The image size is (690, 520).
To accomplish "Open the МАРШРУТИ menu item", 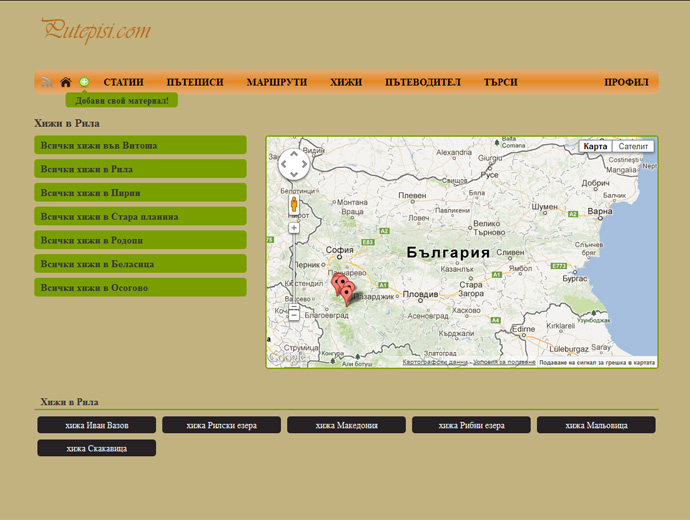I will (277, 82).
